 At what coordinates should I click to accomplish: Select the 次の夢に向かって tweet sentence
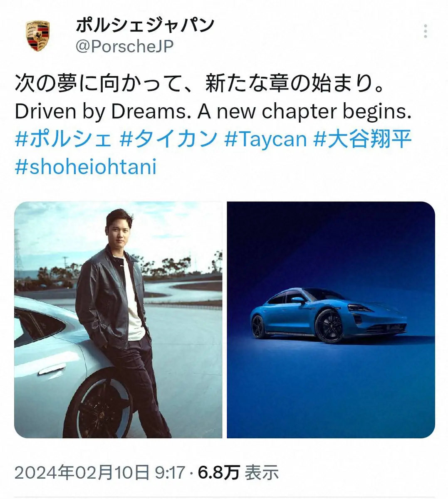[201, 83]
